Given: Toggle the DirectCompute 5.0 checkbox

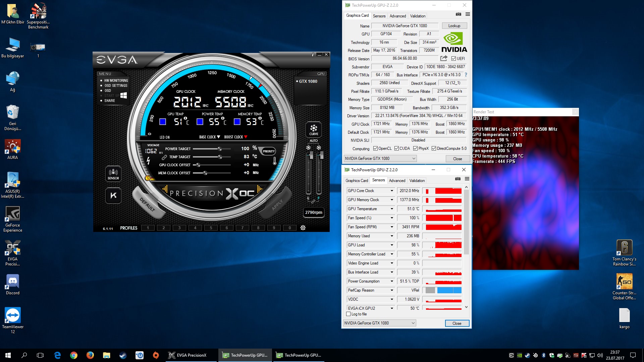Looking at the screenshot, I should (x=434, y=148).
